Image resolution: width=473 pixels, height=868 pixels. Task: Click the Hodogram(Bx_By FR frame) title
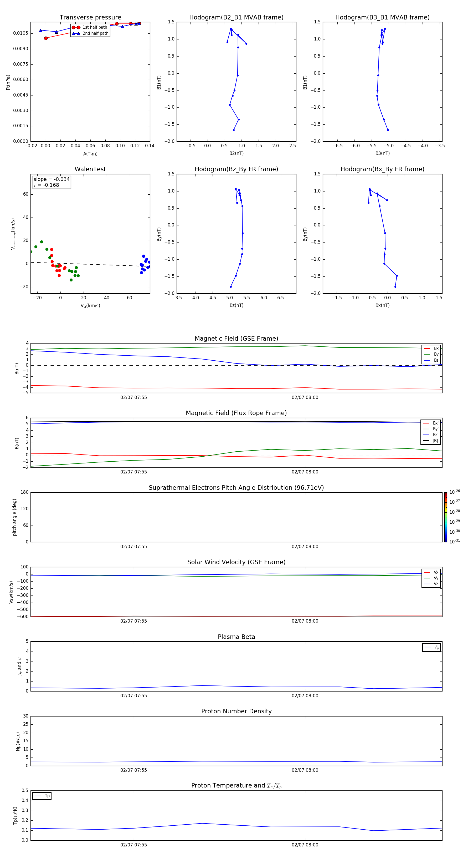coord(382,169)
